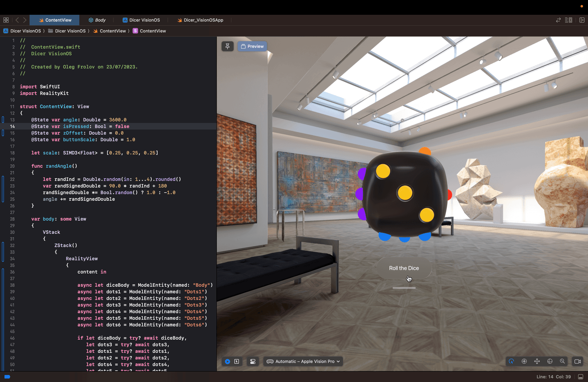Click the Preview button in canvas
Viewport: 588px width, 382px height.
coord(252,46)
